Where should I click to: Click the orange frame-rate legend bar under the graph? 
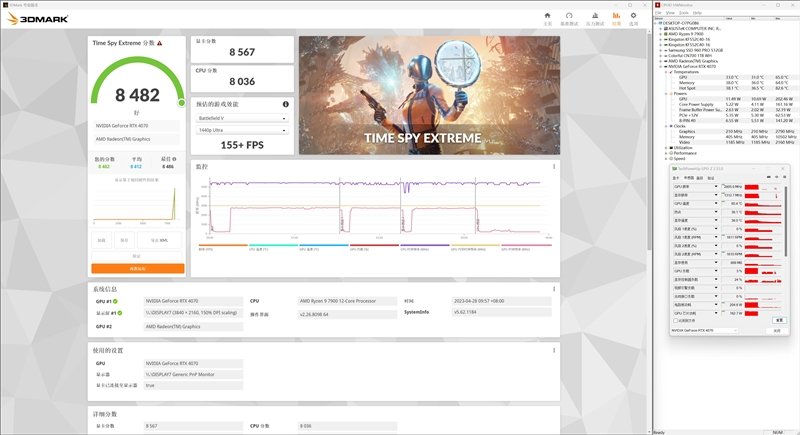[223, 245]
